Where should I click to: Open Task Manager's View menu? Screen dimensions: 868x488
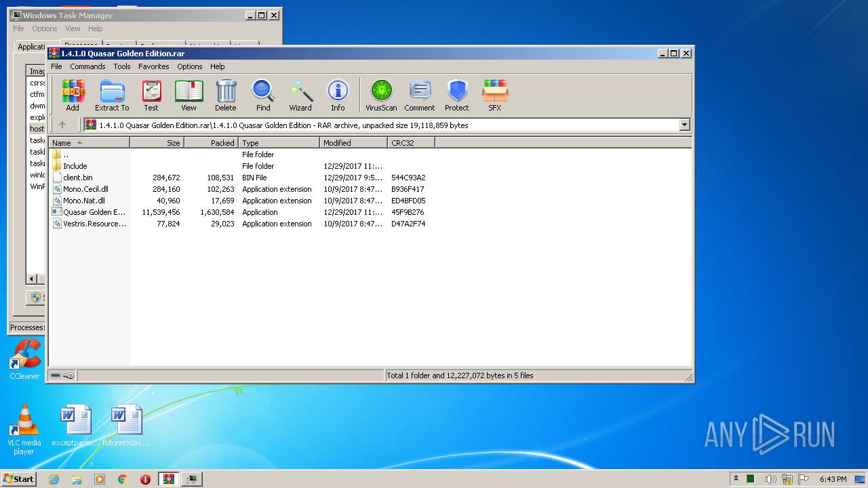tap(73, 28)
